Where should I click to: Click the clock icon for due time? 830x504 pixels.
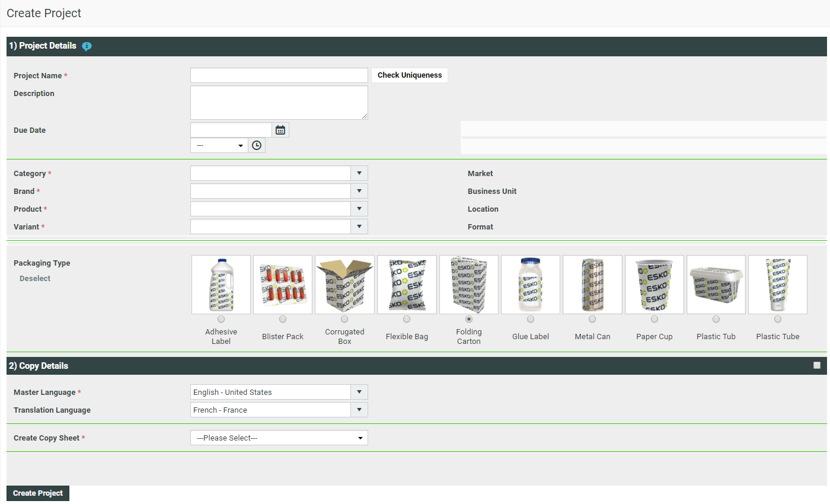pos(257,145)
